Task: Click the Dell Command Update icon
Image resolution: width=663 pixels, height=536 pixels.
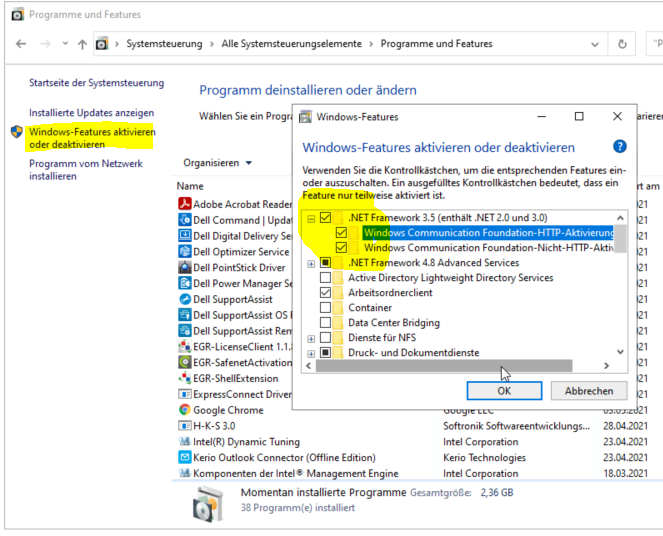Action: (x=184, y=220)
